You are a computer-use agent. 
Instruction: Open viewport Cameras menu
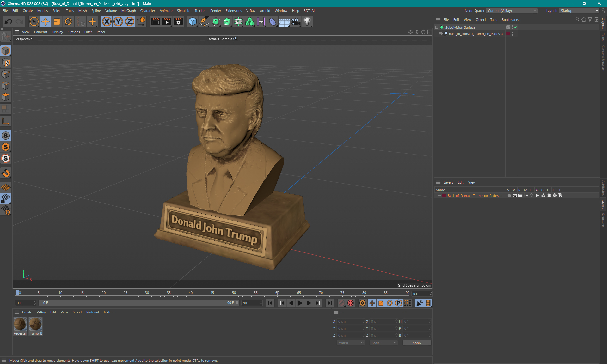coord(40,32)
